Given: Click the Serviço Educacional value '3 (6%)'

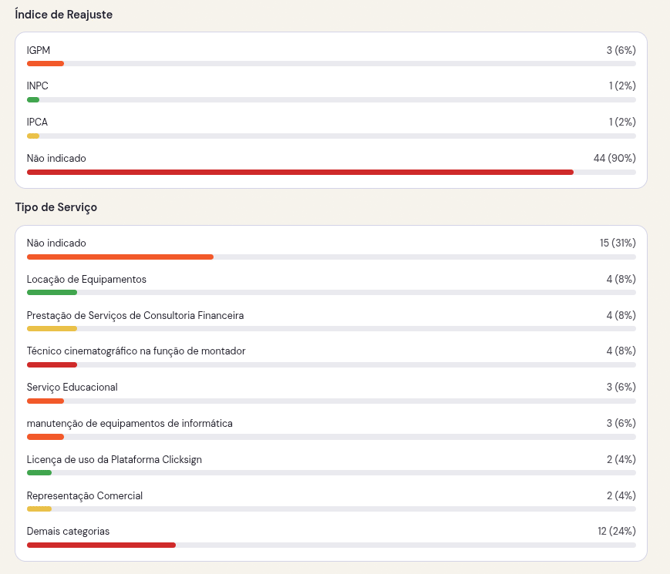Looking at the screenshot, I should 621,387.
